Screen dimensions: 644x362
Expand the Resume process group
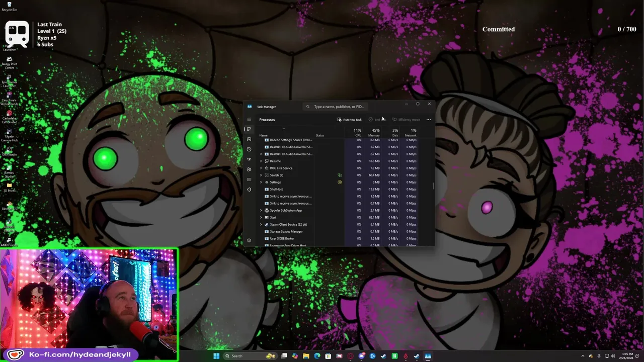click(261, 161)
